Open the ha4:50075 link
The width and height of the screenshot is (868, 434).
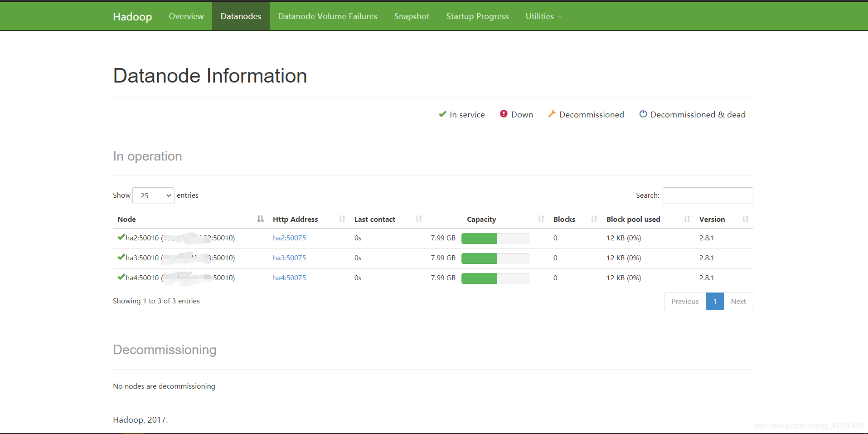click(x=289, y=278)
